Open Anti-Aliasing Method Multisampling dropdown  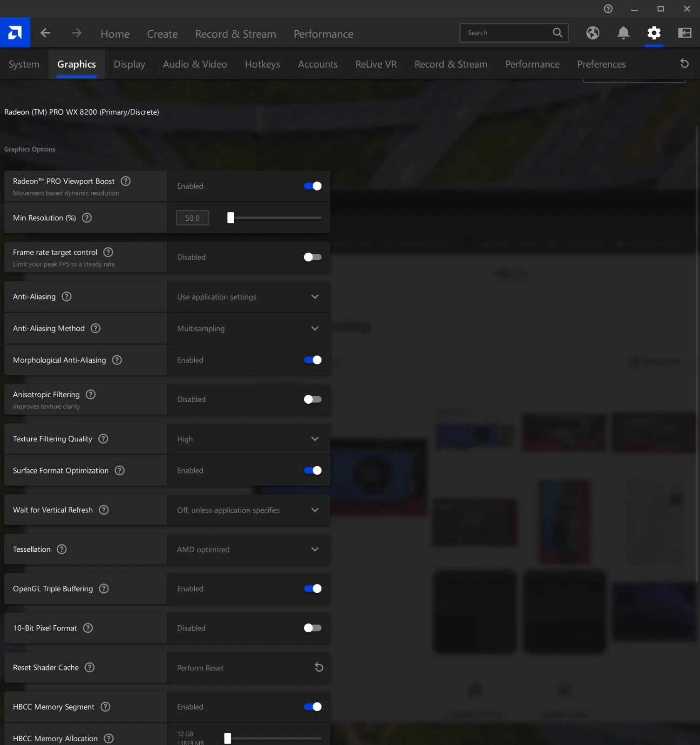(249, 328)
